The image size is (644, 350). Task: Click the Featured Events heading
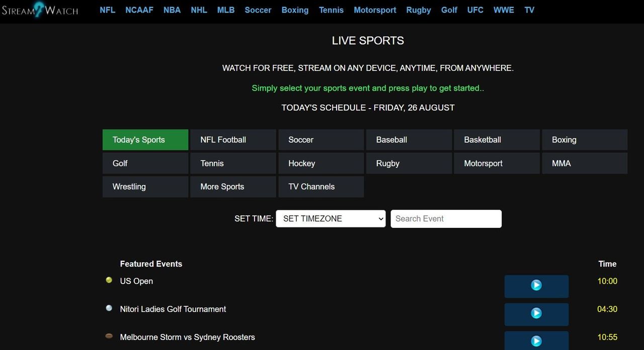click(151, 264)
